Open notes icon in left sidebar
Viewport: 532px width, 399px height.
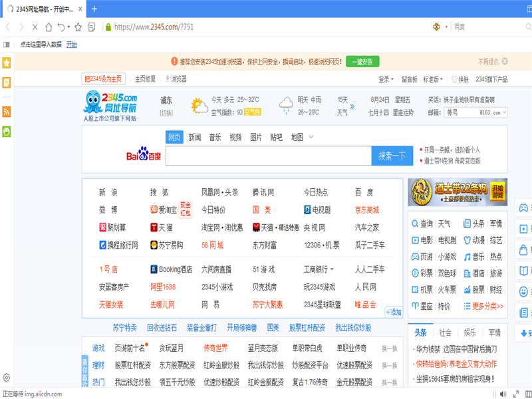tap(7, 82)
